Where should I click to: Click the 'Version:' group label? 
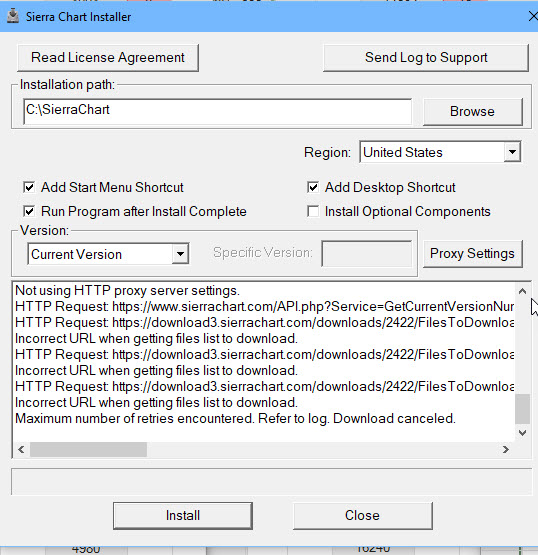[x=44, y=230]
